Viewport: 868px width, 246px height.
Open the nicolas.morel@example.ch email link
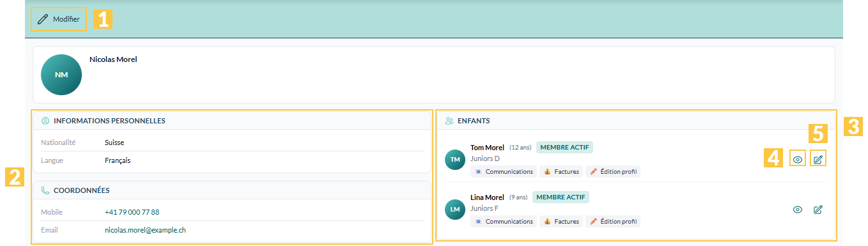pos(145,230)
